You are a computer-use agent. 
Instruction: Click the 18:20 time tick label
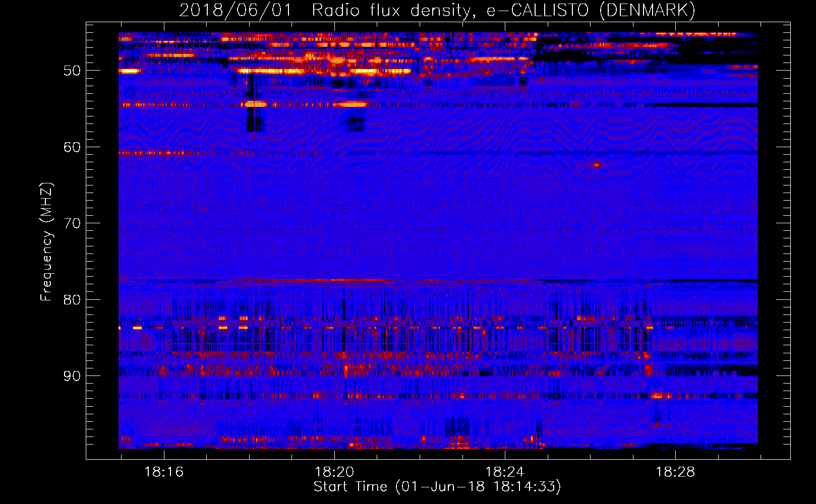334,472
